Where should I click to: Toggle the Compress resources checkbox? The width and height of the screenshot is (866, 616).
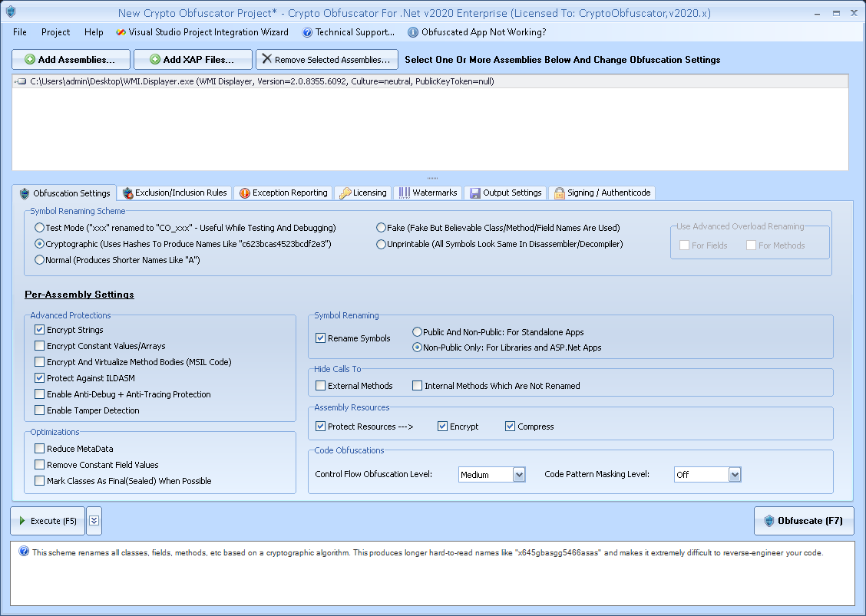(x=511, y=427)
